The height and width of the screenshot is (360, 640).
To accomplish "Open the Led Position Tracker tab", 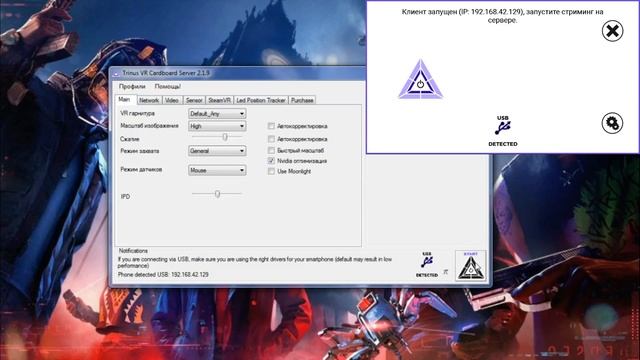I will point(261,100).
